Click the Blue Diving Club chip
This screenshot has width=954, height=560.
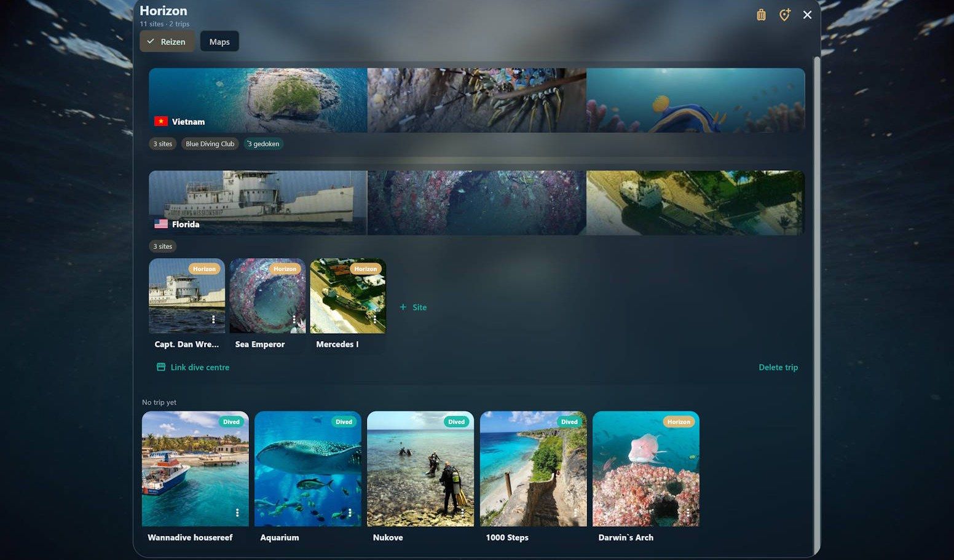[210, 144]
